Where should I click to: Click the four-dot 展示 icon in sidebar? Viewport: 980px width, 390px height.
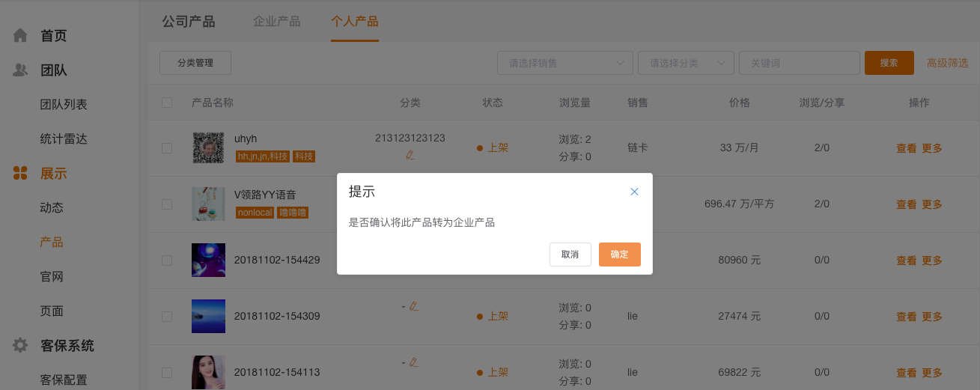20,174
